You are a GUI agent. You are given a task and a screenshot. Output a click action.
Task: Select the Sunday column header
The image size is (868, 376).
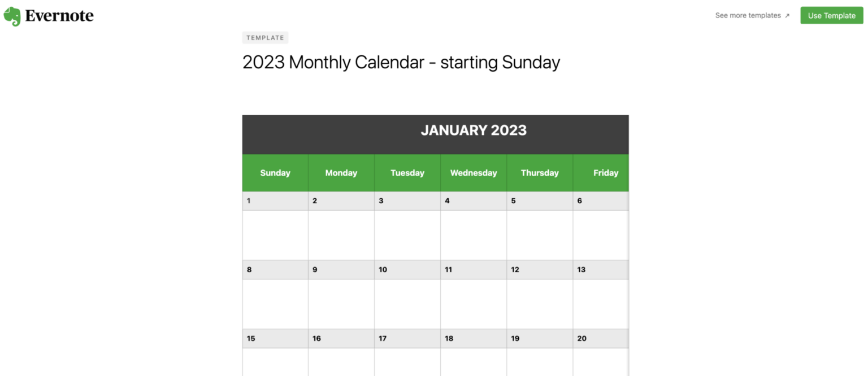point(275,173)
